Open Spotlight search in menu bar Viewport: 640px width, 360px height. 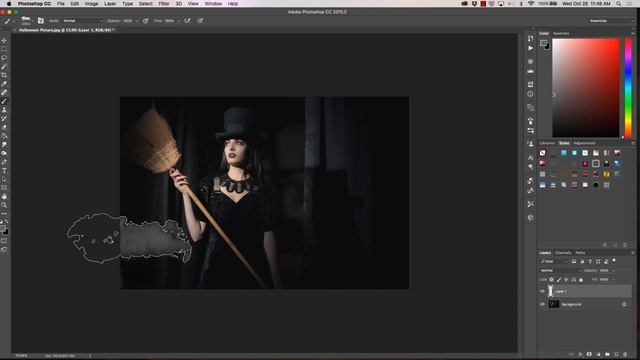point(619,4)
